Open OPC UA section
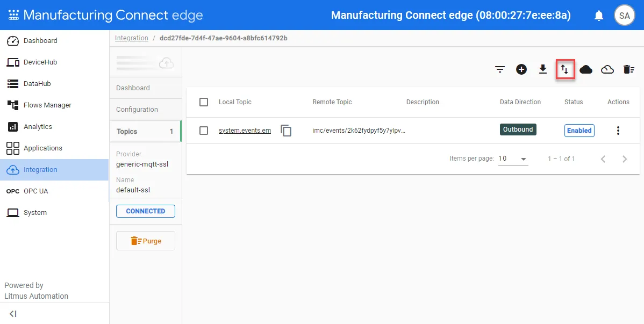Viewport: 644px width, 324px height. click(54, 191)
